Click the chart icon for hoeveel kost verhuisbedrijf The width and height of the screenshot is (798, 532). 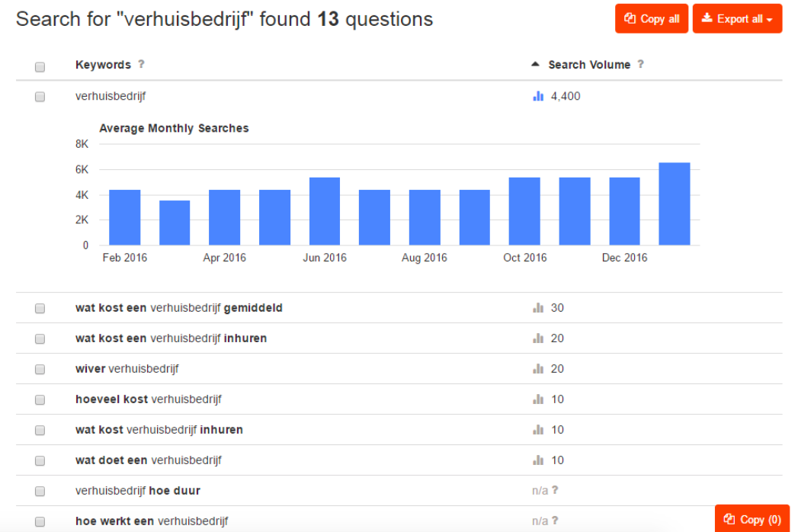click(538, 399)
